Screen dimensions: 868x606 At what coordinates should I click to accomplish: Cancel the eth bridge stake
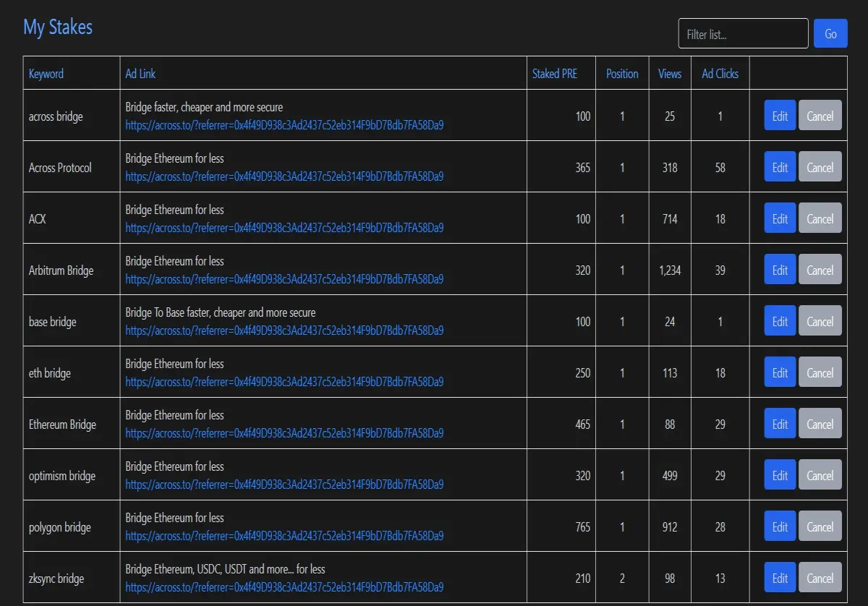pyautogui.click(x=820, y=372)
